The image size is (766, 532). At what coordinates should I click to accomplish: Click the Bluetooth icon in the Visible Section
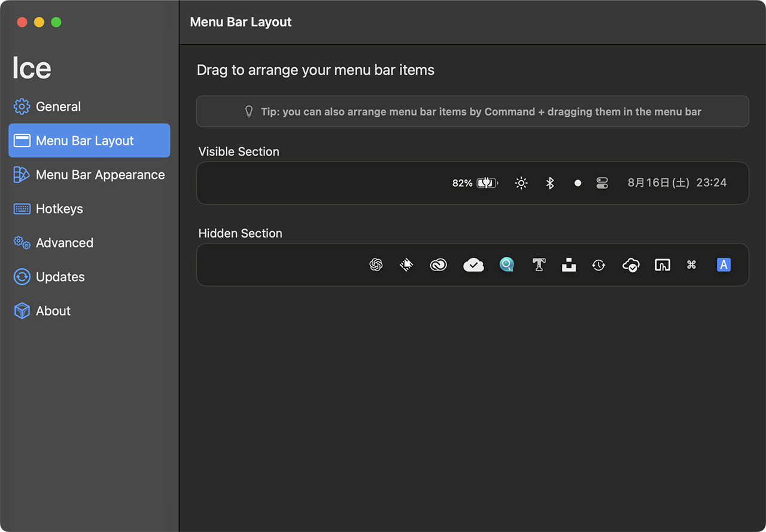(550, 183)
